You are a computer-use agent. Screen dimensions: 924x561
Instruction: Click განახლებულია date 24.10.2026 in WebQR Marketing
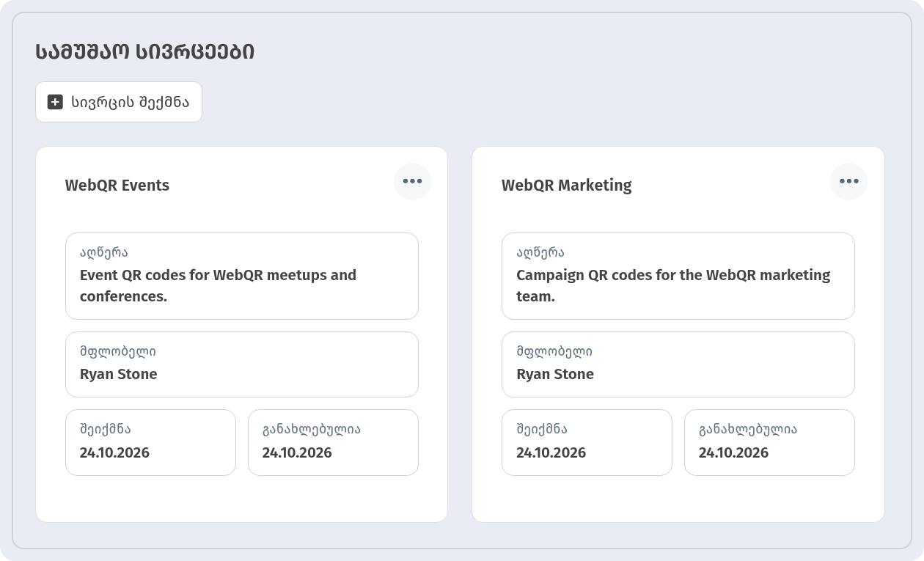pos(733,452)
